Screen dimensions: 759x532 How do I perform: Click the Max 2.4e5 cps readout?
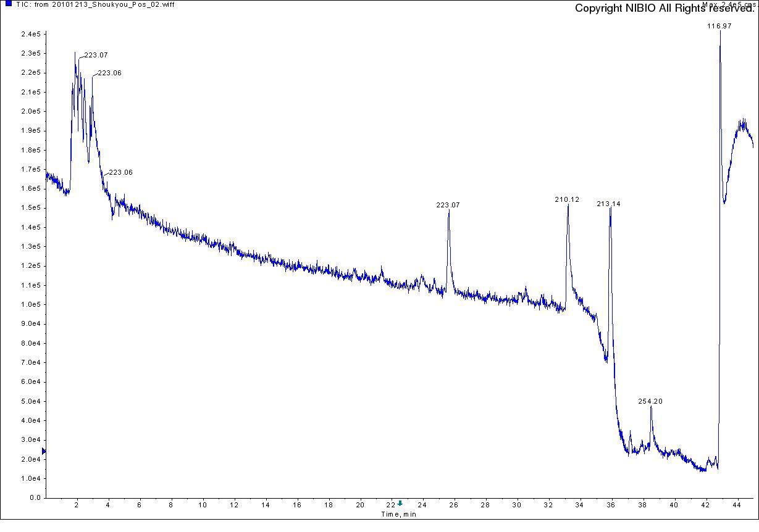click(729, 4)
